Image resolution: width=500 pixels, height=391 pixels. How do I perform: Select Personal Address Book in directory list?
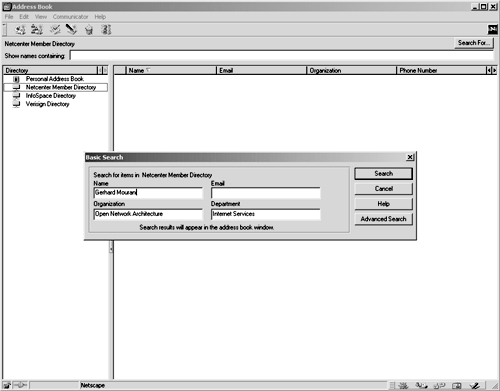tap(55, 79)
